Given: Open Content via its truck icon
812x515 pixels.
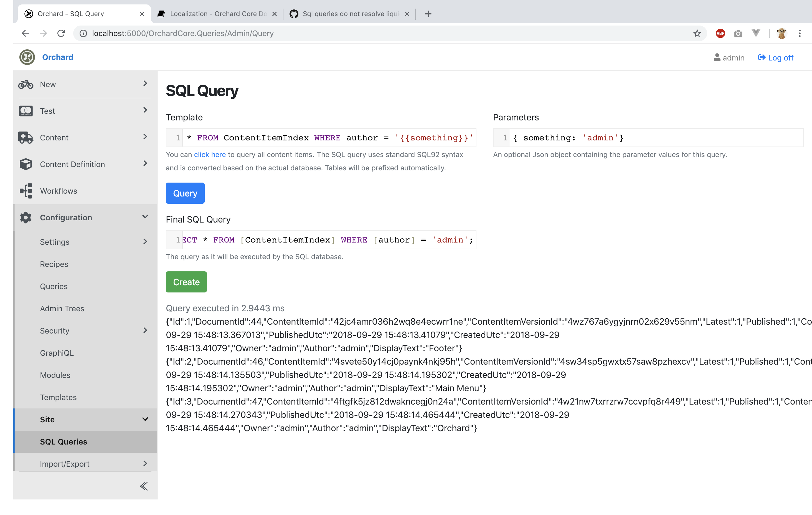Looking at the screenshot, I should [x=26, y=137].
